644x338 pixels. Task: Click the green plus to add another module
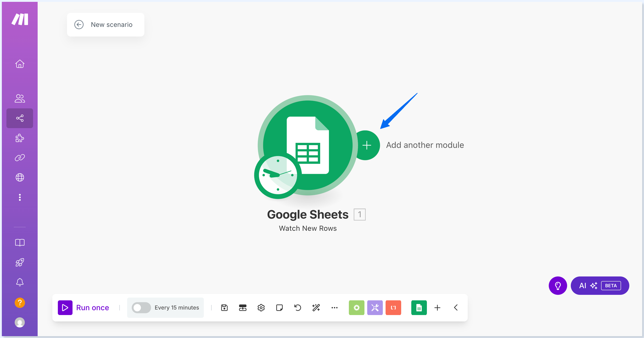point(367,145)
